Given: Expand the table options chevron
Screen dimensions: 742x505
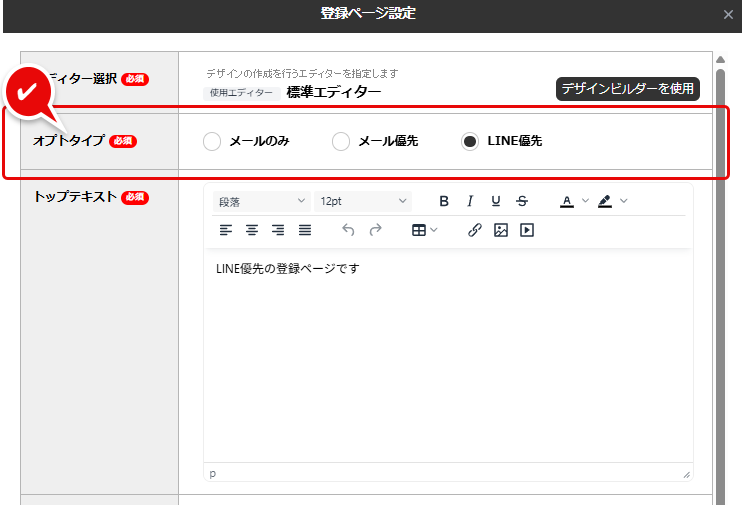Looking at the screenshot, I should pos(434,230).
